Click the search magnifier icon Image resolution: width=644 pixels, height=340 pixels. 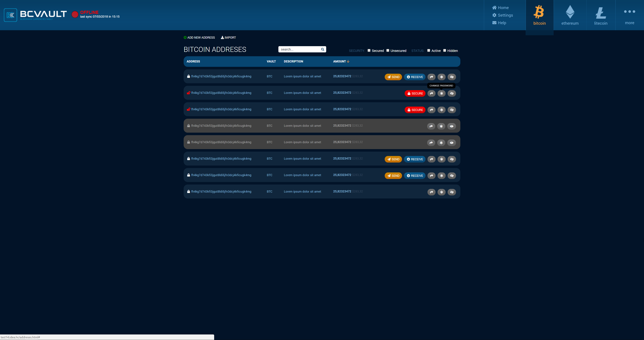click(x=323, y=49)
